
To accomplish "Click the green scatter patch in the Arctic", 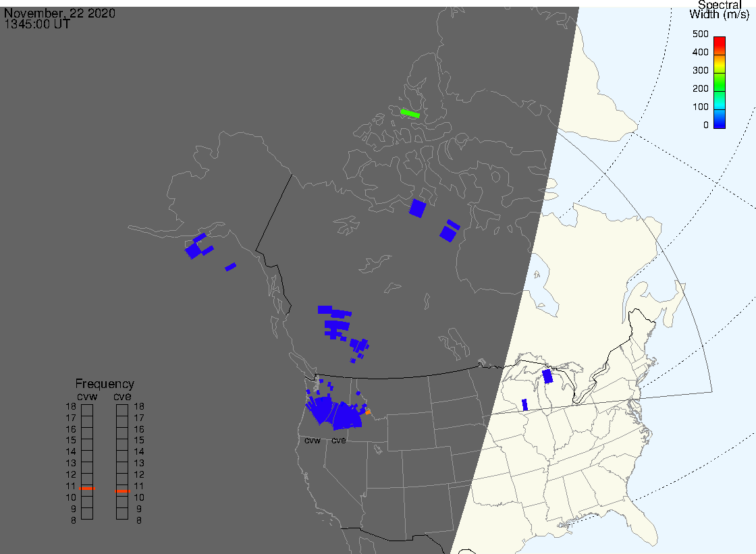I will [x=410, y=113].
